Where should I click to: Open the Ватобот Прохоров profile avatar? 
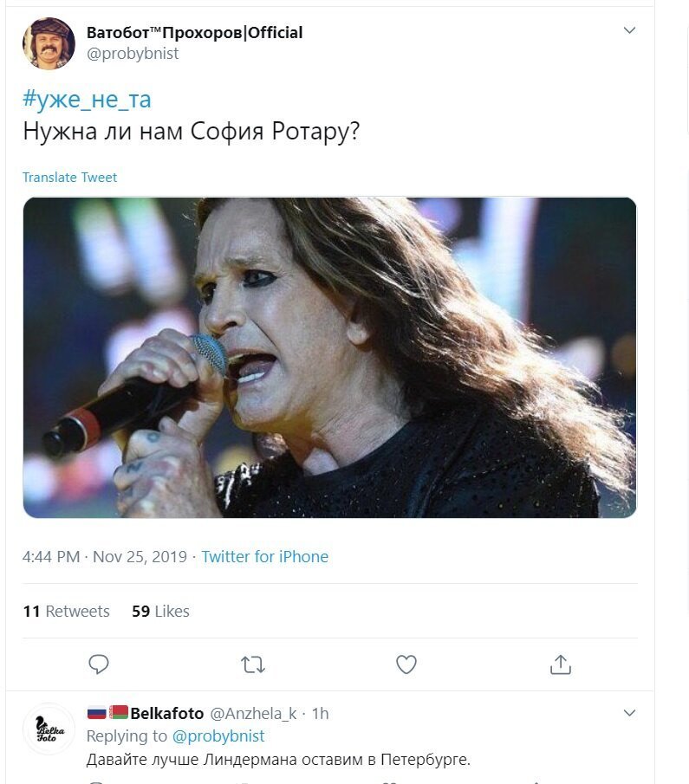coord(49,43)
